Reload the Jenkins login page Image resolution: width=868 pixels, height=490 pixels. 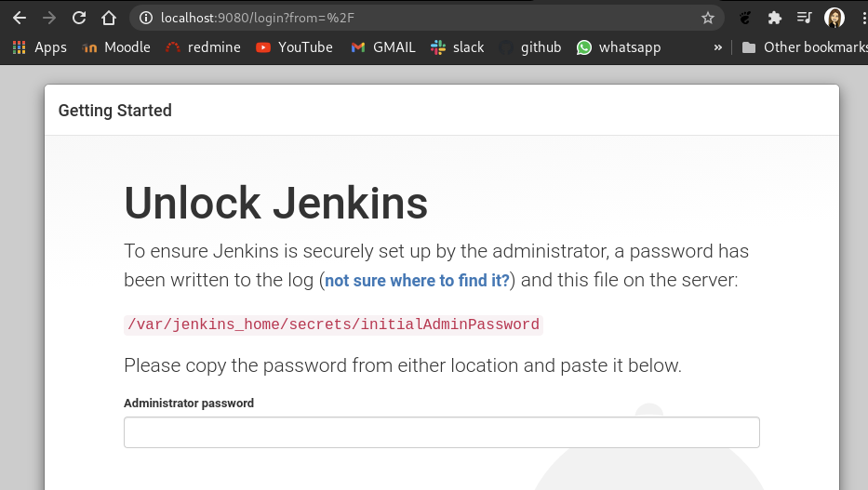pyautogui.click(x=79, y=18)
